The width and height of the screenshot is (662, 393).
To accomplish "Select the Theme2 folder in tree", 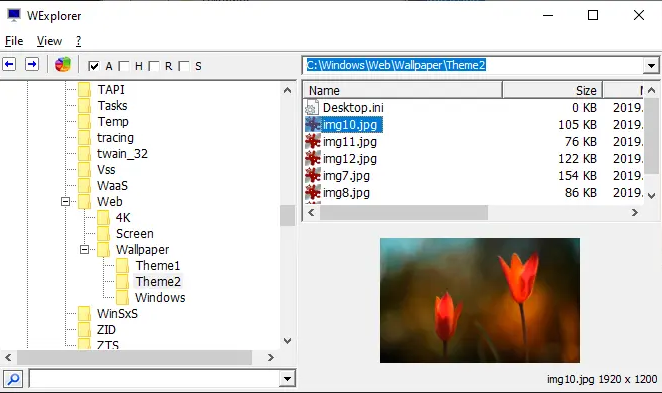I will (158, 282).
